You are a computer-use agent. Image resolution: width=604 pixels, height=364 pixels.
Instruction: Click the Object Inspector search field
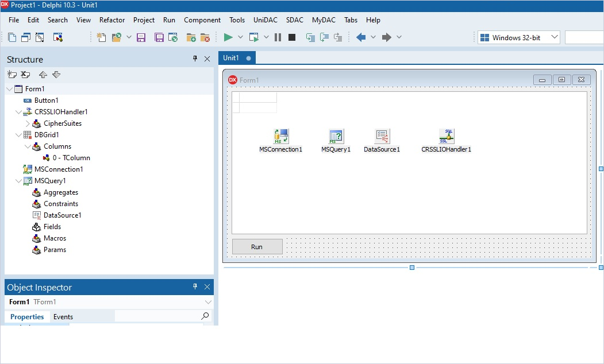pyautogui.click(x=158, y=316)
